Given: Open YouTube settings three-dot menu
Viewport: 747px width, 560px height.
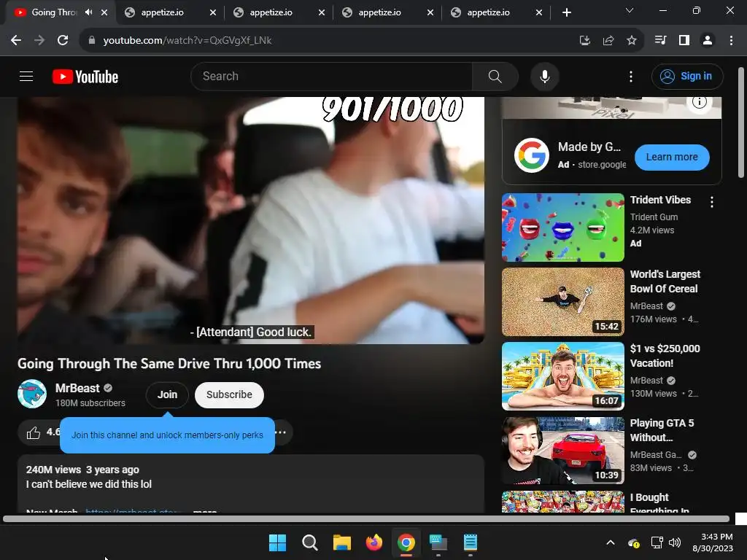Looking at the screenshot, I should pos(631,76).
